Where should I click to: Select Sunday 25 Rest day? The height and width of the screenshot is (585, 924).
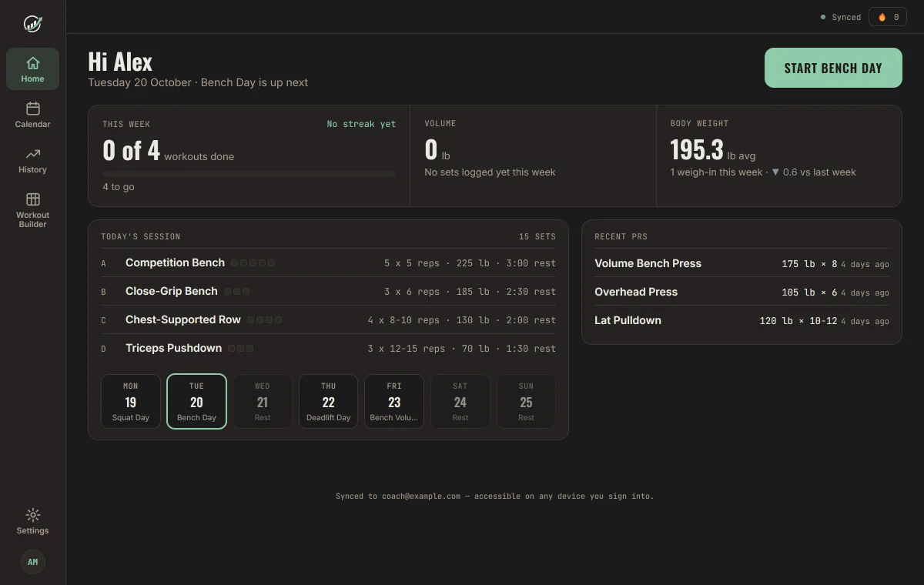526,401
